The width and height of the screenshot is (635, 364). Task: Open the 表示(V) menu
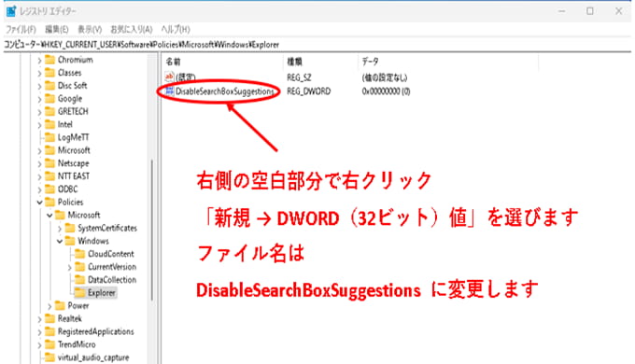click(90, 30)
